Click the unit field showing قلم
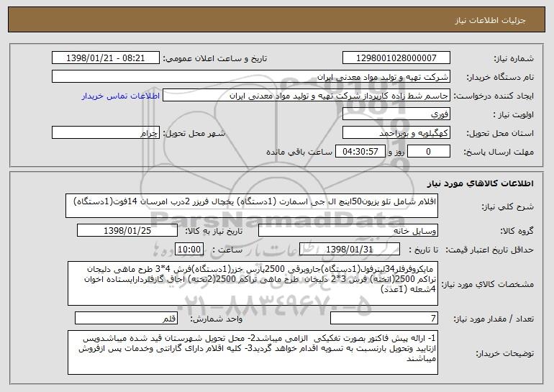The image size is (554, 392). pos(126,318)
